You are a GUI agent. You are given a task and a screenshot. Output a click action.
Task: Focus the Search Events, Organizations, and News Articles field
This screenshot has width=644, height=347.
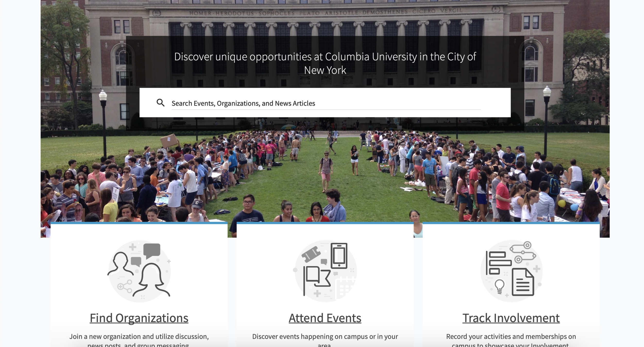326,103
